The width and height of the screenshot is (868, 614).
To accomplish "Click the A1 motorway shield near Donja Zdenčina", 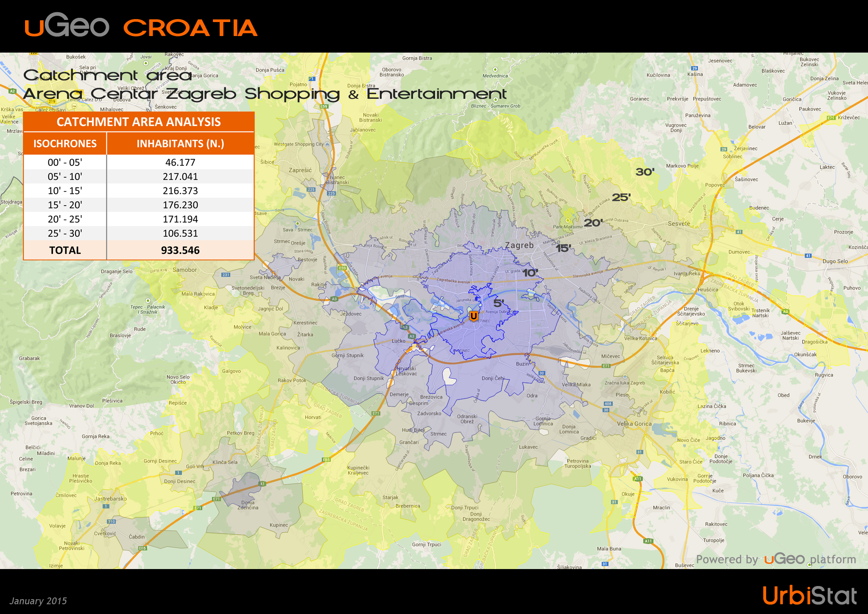I will pos(262,483).
